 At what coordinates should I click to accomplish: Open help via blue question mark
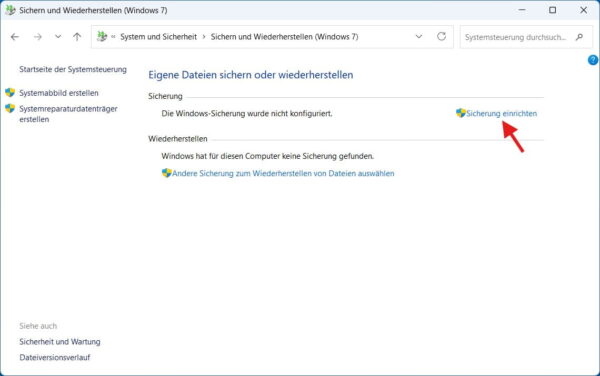593,60
